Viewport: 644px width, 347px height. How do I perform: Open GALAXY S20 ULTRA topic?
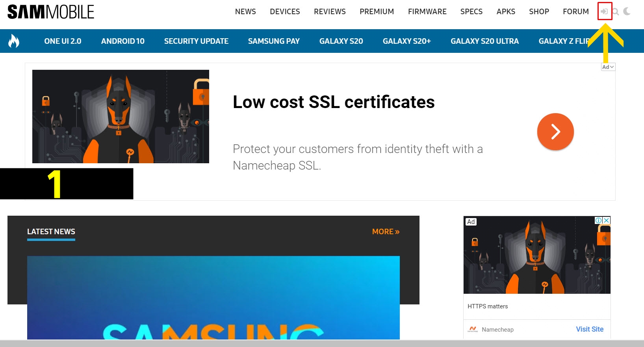pyautogui.click(x=485, y=41)
